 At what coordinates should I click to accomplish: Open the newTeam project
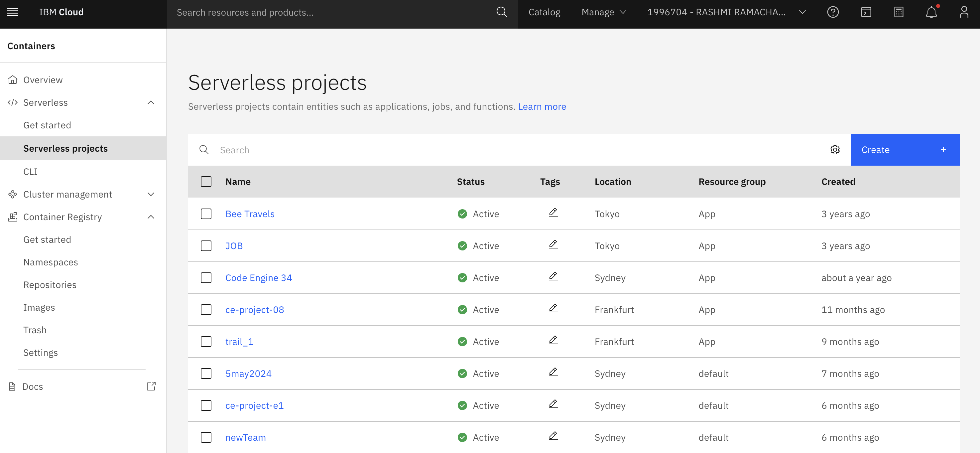246,438
